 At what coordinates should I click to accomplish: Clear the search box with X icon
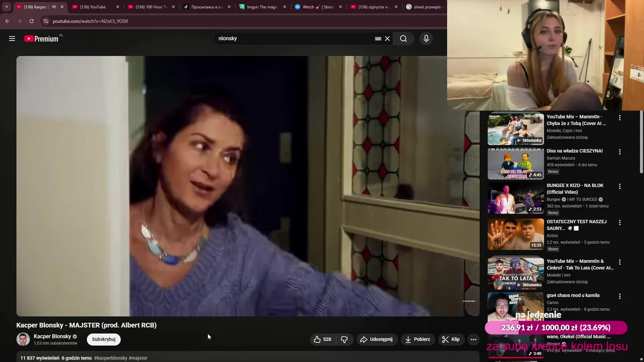[x=387, y=39]
